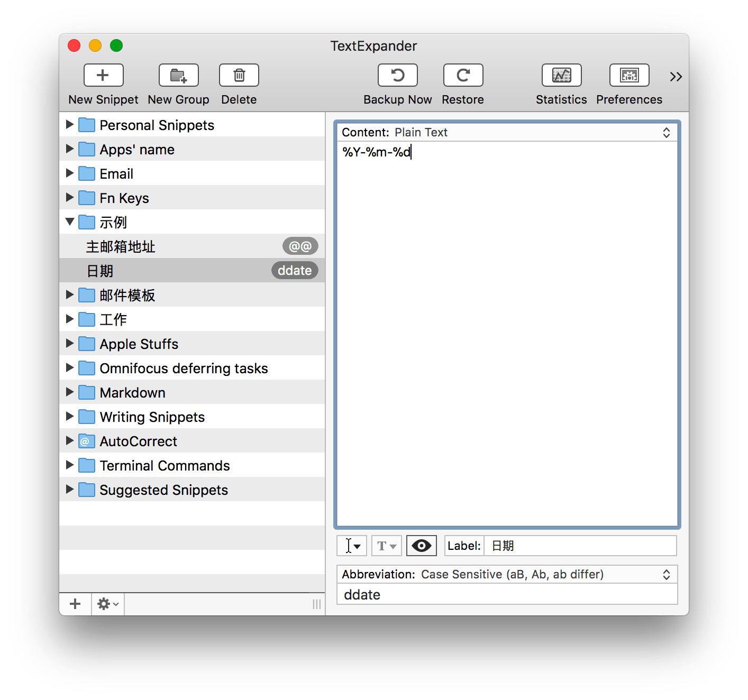Click the Restore toolbar icon
The image size is (748, 700).
coord(463,76)
